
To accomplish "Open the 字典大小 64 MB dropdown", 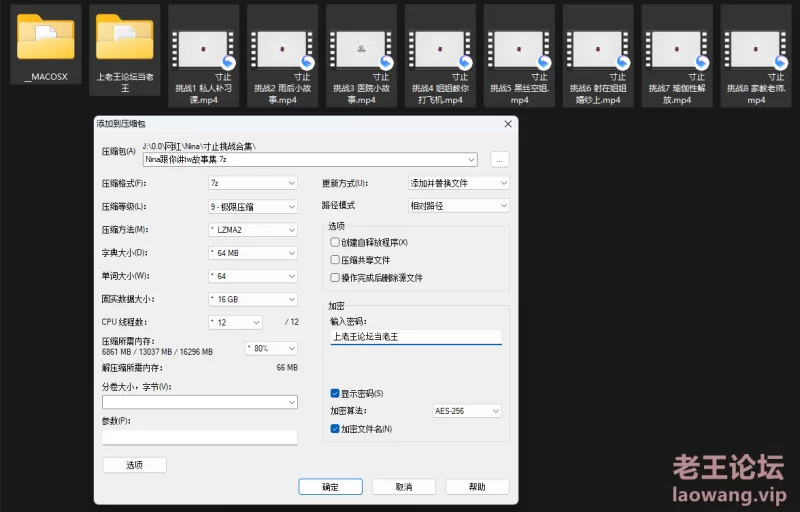I will click(x=253, y=253).
